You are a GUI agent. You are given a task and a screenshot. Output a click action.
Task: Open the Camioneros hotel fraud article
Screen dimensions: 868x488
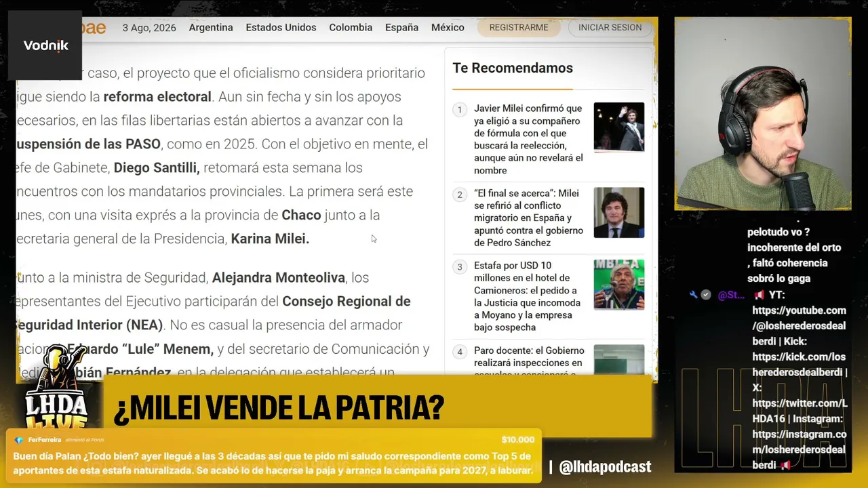(528, 296)
